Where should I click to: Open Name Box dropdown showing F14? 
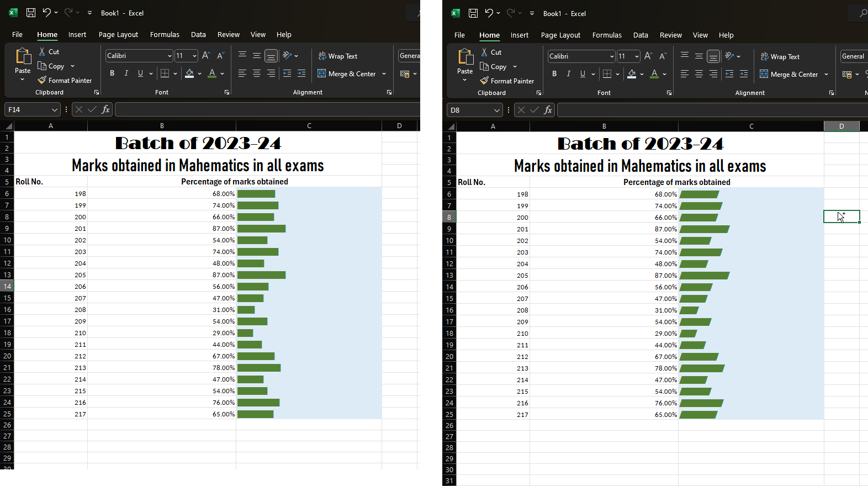coord(54,109)
